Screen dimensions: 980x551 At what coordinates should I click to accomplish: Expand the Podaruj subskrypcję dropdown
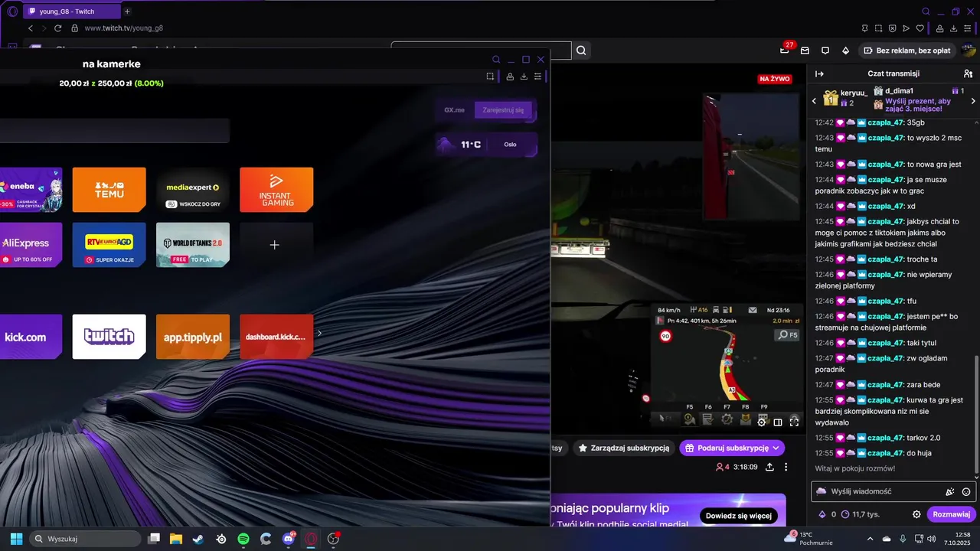pos(776,448)
